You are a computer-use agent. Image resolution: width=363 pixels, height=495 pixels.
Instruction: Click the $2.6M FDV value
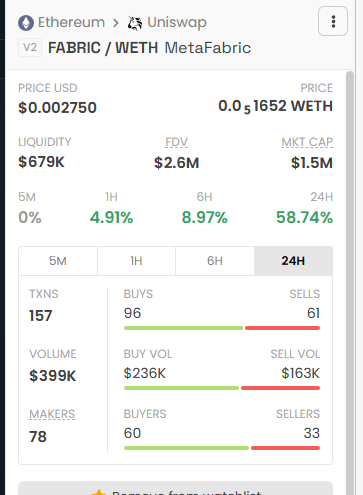(x=176, y=163)
